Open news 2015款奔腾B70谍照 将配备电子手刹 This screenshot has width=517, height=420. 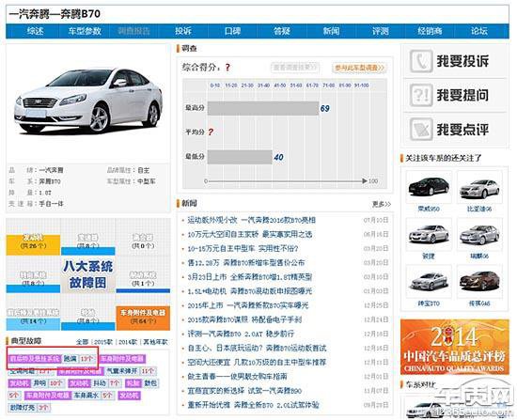point(244,319)
